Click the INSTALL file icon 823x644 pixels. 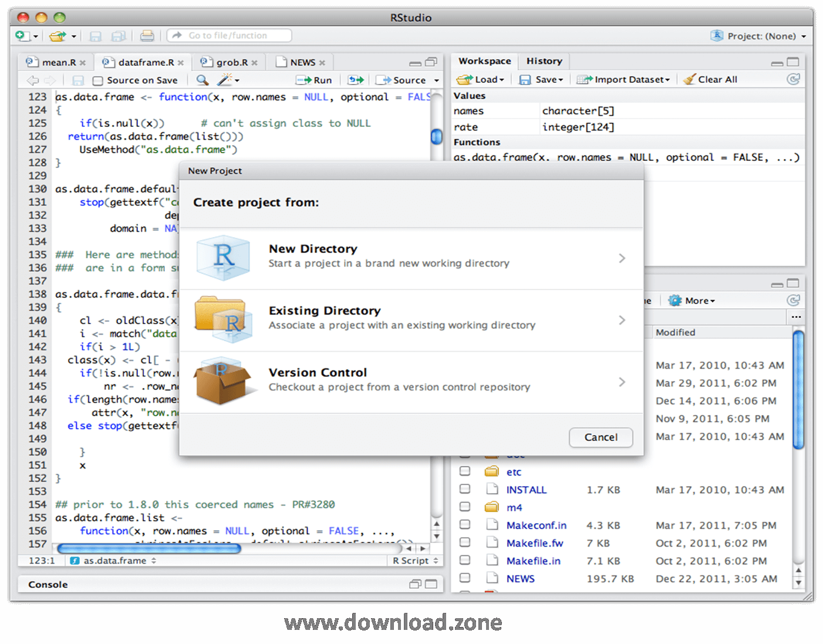pyautogui.click(x=492, y=489)
